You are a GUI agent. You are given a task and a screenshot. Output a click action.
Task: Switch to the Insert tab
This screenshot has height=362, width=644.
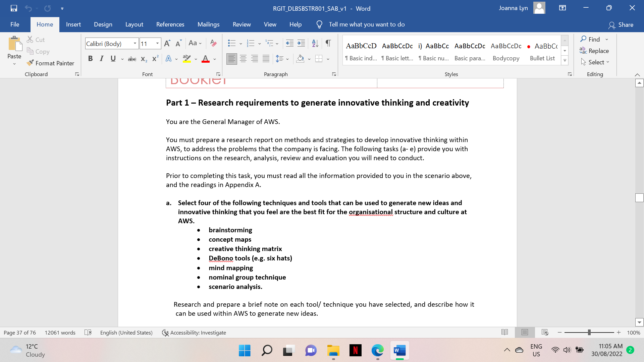coord(73,24)
